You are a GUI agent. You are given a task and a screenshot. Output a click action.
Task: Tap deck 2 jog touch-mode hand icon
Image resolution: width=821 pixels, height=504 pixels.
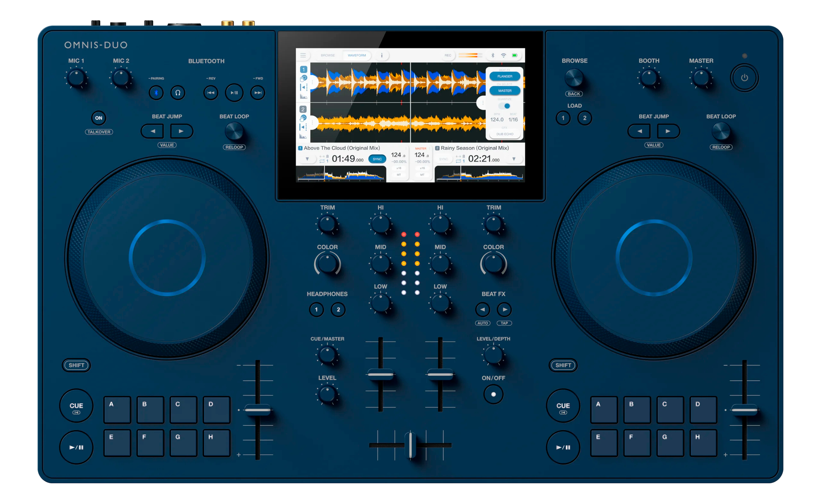pos(303,118)
